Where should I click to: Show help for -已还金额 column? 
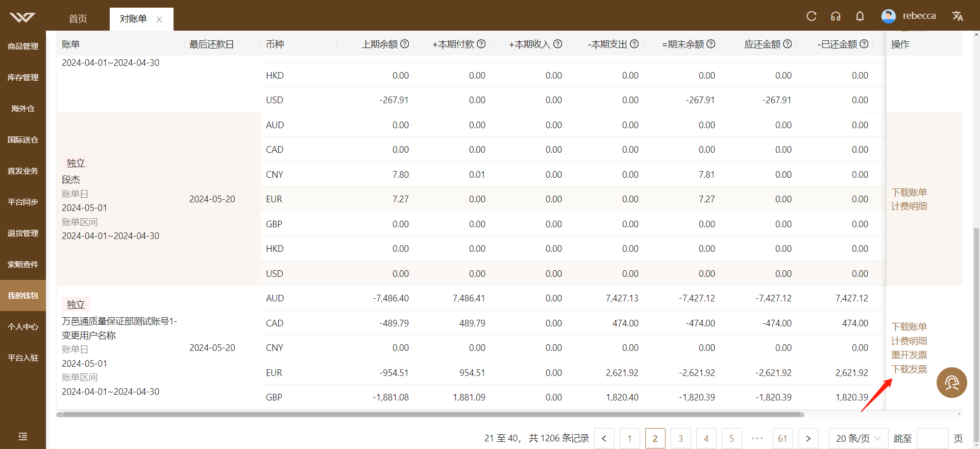(864, 44)
